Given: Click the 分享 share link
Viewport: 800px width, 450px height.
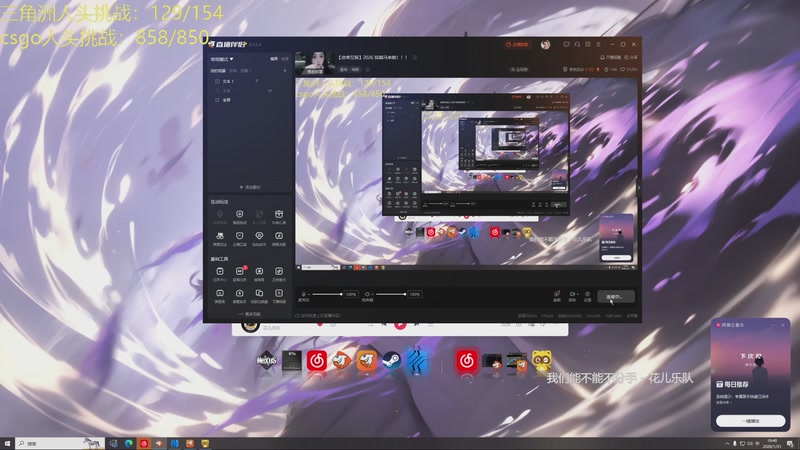Looking at the screenshot, I should (x=631, y=58).
